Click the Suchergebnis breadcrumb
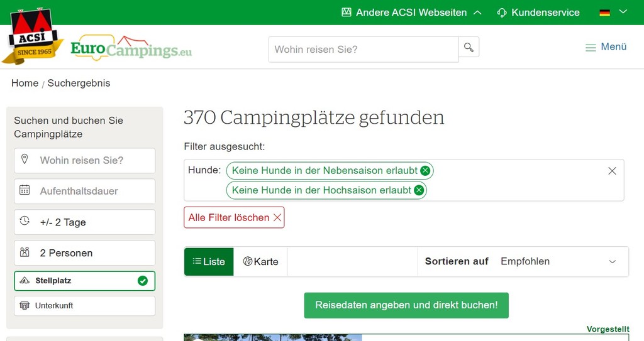The height and width of the screenshot is (341, 644). (79, 83)
